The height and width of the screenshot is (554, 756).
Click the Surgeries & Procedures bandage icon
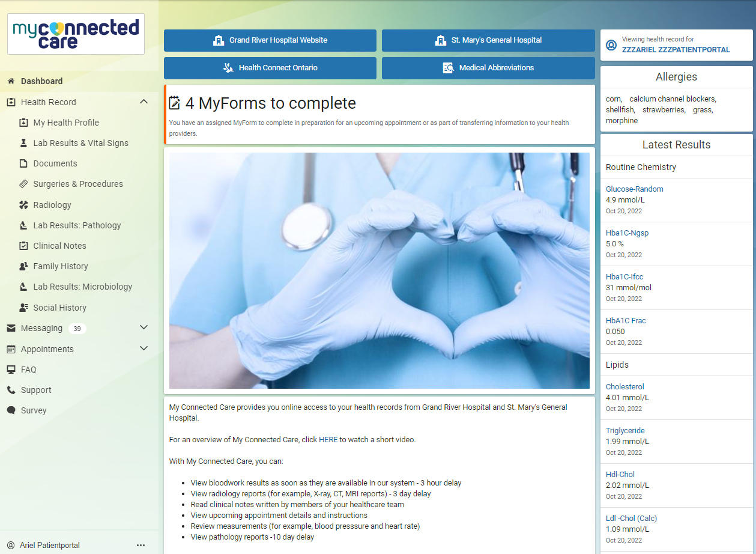23,184
